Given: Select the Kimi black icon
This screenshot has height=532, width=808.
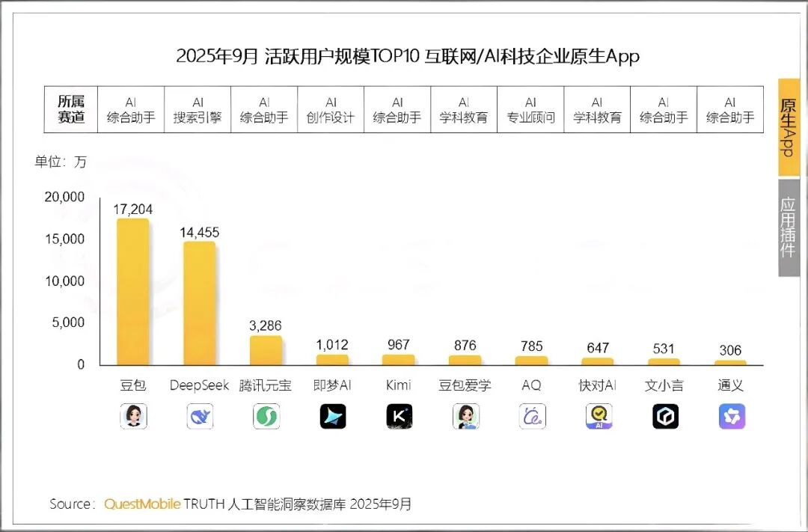Looking at the screenshot, I should pos(398,416).
